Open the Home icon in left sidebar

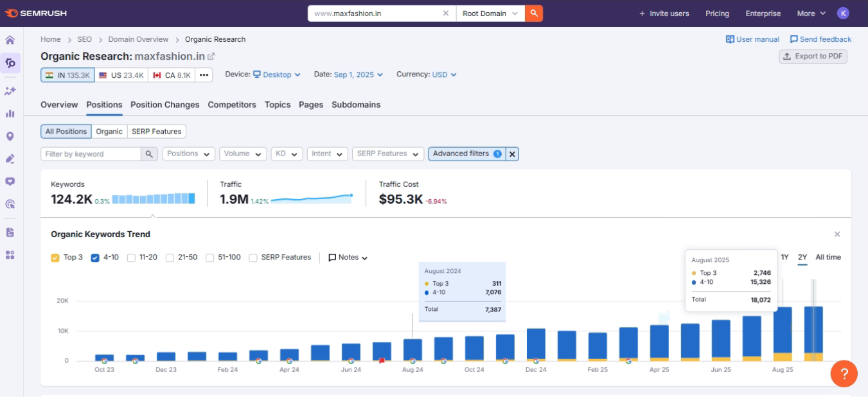click(x=10, y=40)
